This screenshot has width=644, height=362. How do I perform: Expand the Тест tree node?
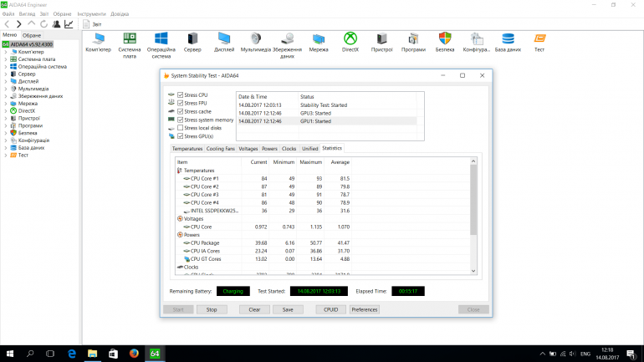pos(6,156)
